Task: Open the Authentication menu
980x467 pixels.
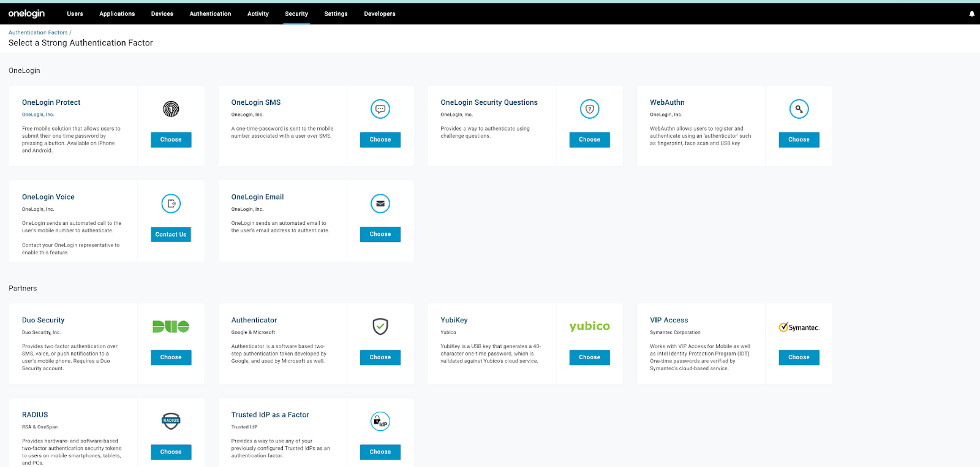Action: point(210,13)
